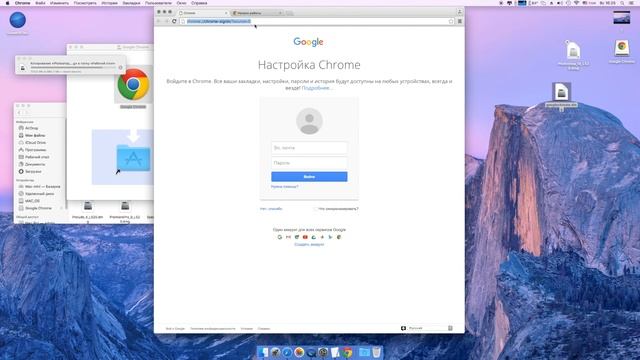Click the Google logo on the page
This screenshot has width=640, height=360.
308,42
